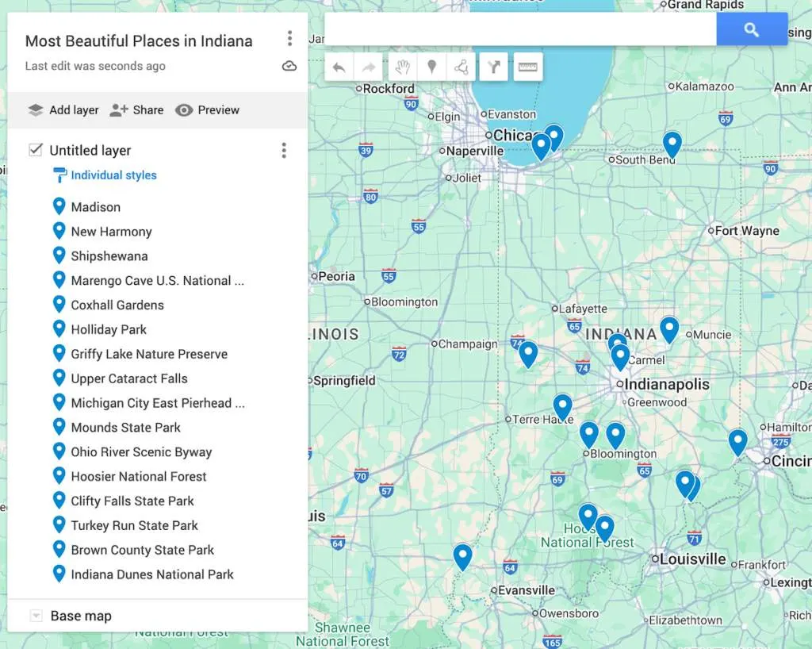The height and width of the screenshot is (649, 812).
Task: Open the map options three-dot menu
Action: [x=289, y=38]
